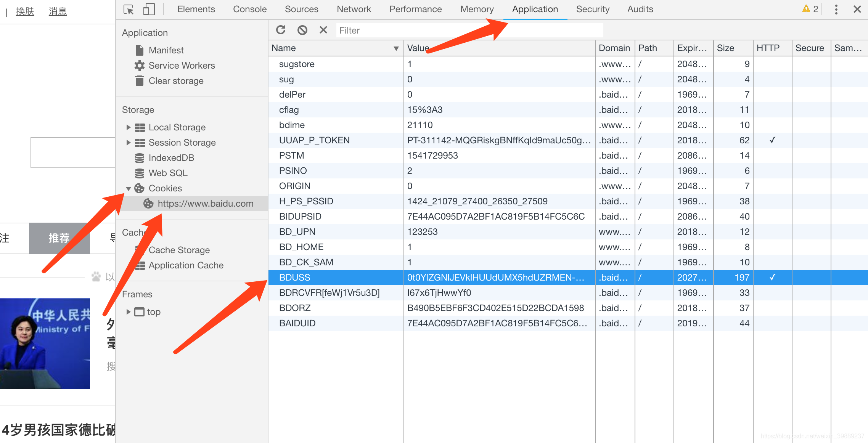
Task: Click the delete selected cookie X icon
Action: 323,30
